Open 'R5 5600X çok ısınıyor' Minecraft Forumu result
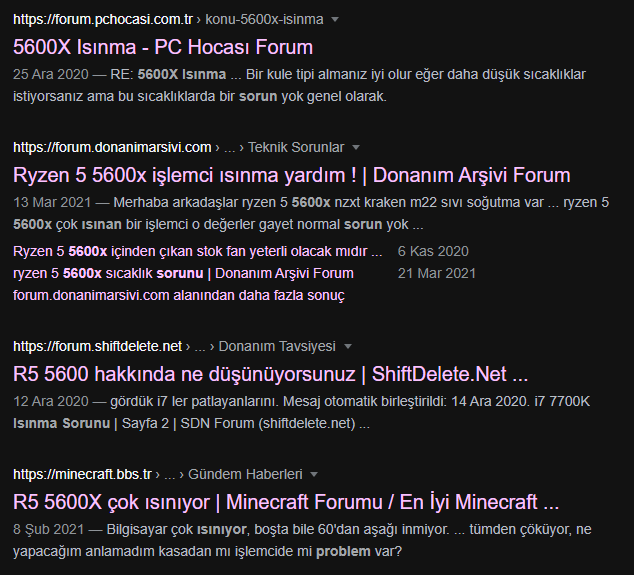The width and height of the screenshot is (634, 575). 286,502
